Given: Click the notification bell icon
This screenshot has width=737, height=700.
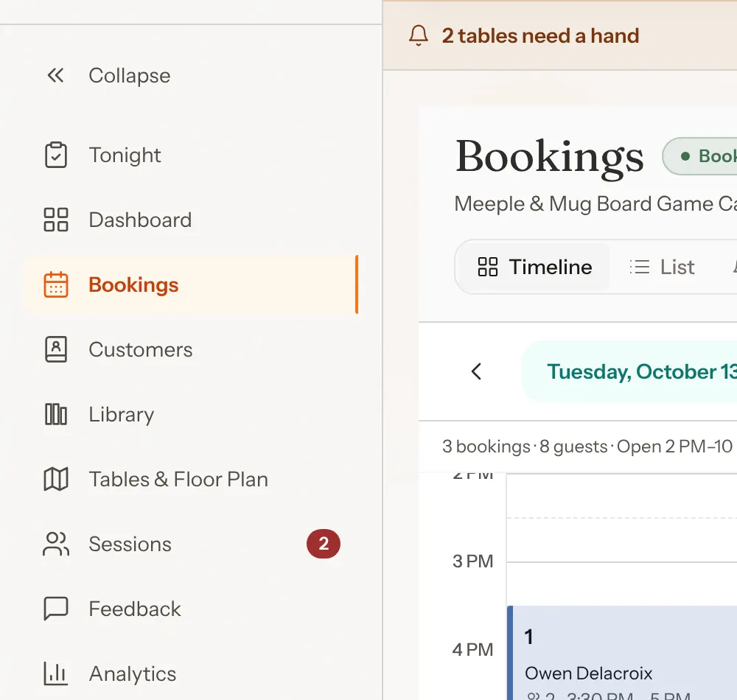Looking at the screenshot, I should pyautogui.click(x=419, y=35).
